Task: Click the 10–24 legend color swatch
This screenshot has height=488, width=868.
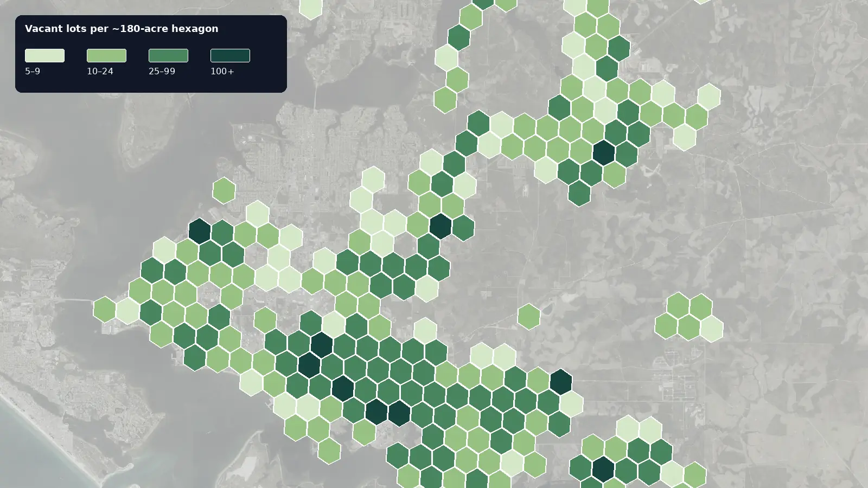Action: tap(106, 55)
